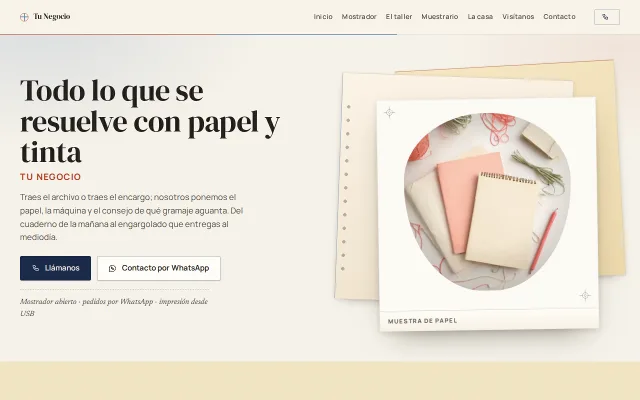The height and width of the screenshot is (400, 640).
Task: Click the MUESTRA DE PAPEL caption
Action: click(x=422, y=321)
